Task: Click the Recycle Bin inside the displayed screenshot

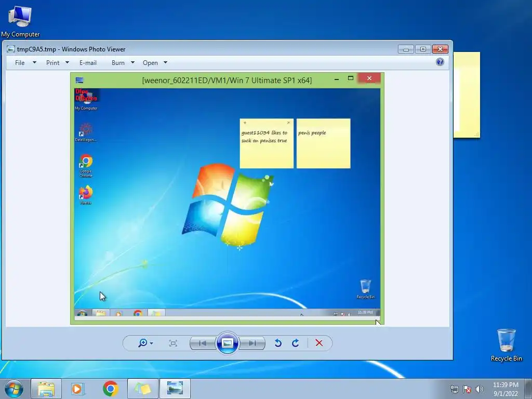Action: coord(365,289)
